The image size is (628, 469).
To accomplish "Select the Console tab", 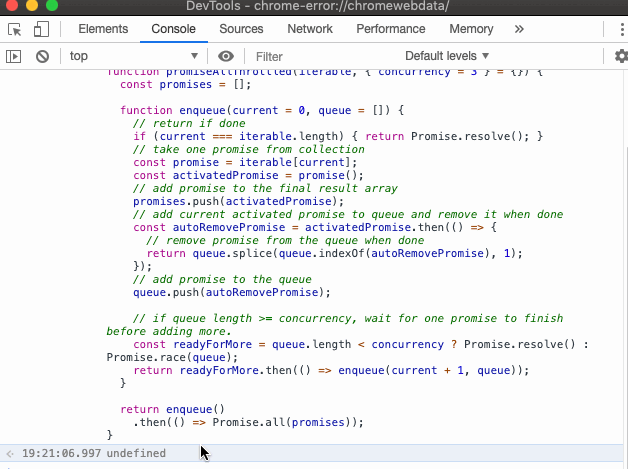I will coord(173,29).
